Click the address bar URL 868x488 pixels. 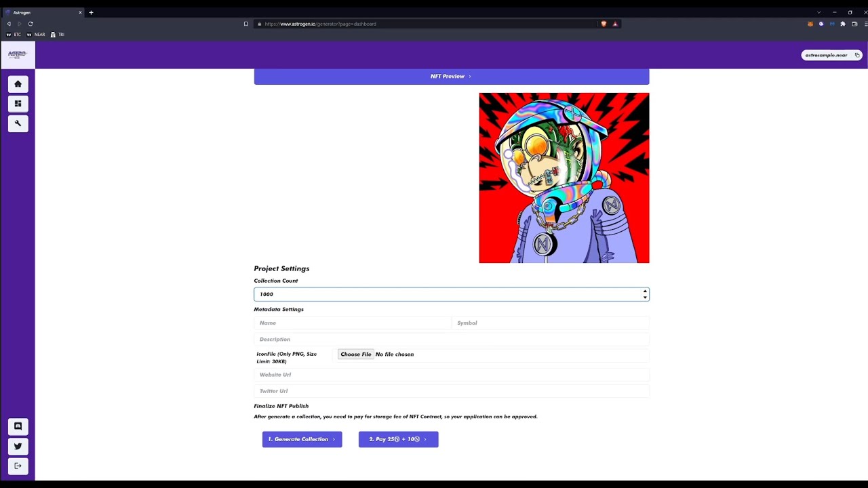coord(320,24)
